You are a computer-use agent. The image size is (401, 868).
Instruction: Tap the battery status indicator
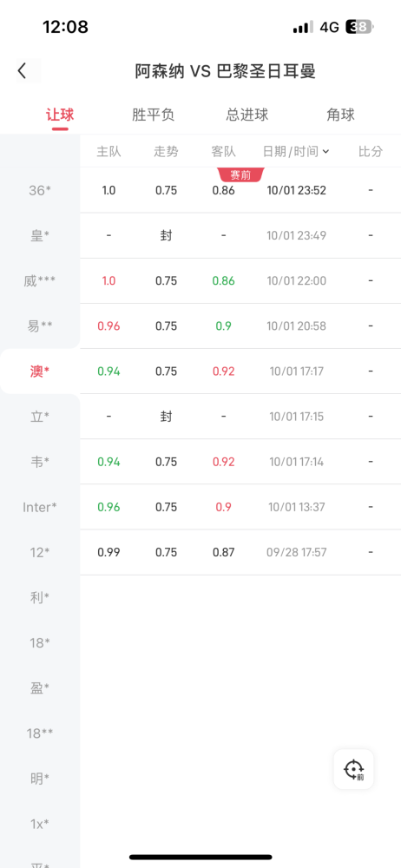[359, 27]
